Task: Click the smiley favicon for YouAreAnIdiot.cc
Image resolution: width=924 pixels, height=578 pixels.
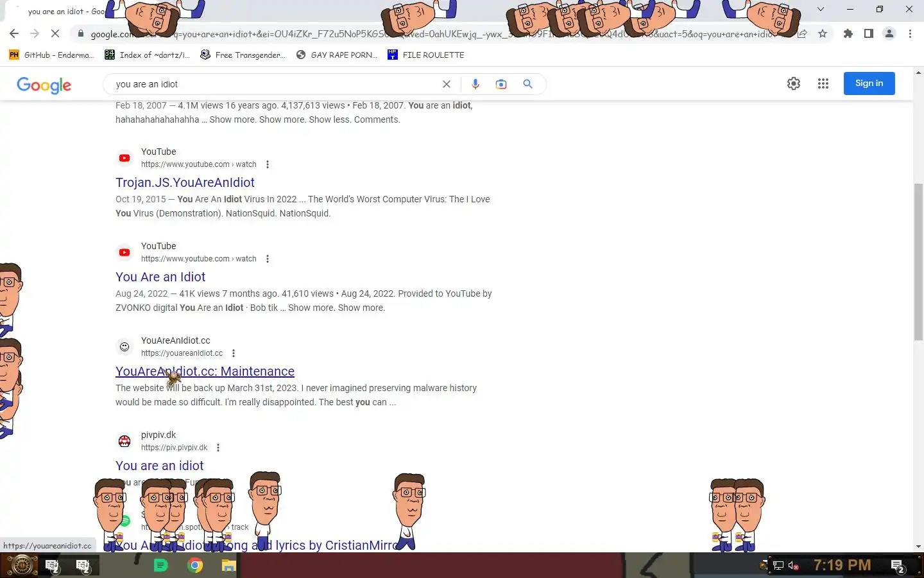Action: 124,347
